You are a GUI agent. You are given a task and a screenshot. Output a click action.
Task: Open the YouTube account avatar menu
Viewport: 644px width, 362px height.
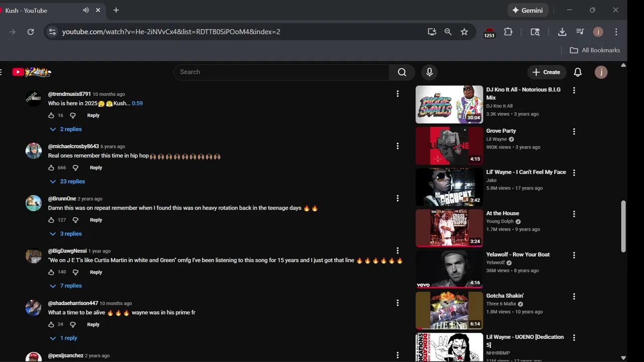click(601, 72)
